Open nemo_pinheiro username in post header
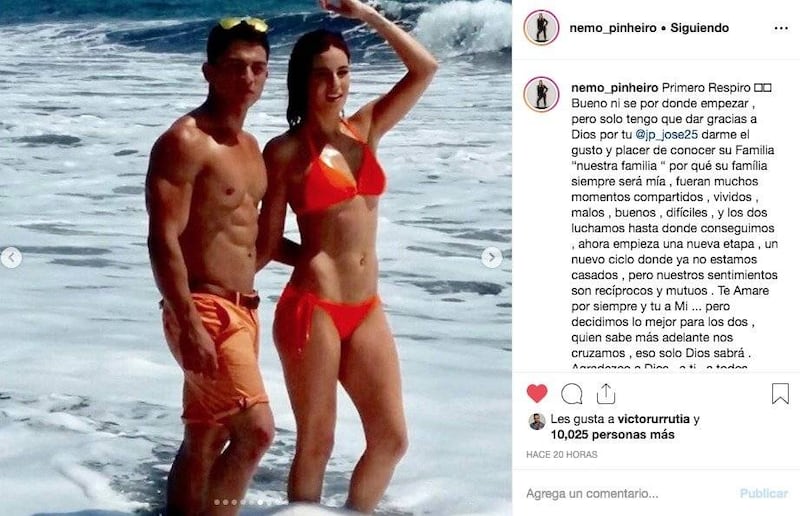The height and width of the screenshot is (516, 800). pyautogui.click(x=613, y=28)
